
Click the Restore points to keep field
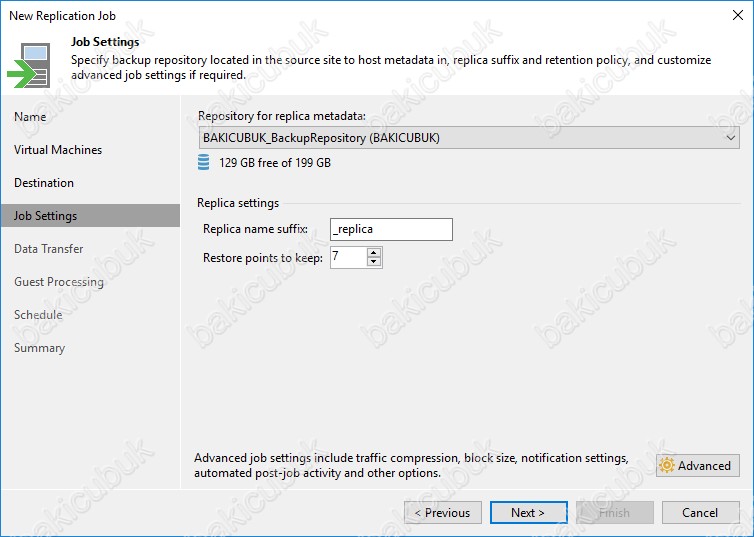point(348,257)
